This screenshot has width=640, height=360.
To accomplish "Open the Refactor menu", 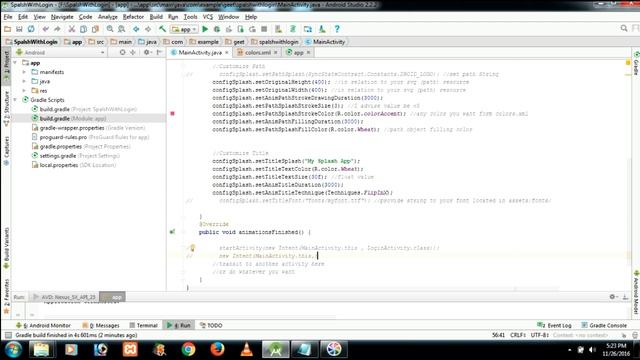I will [x=133, y=17].
